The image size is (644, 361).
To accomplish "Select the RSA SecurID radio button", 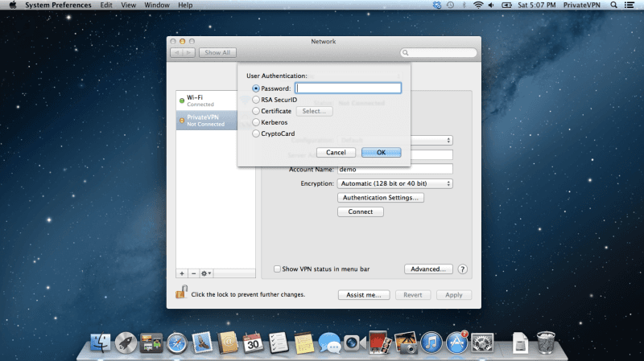I will (x=256, y=100).
